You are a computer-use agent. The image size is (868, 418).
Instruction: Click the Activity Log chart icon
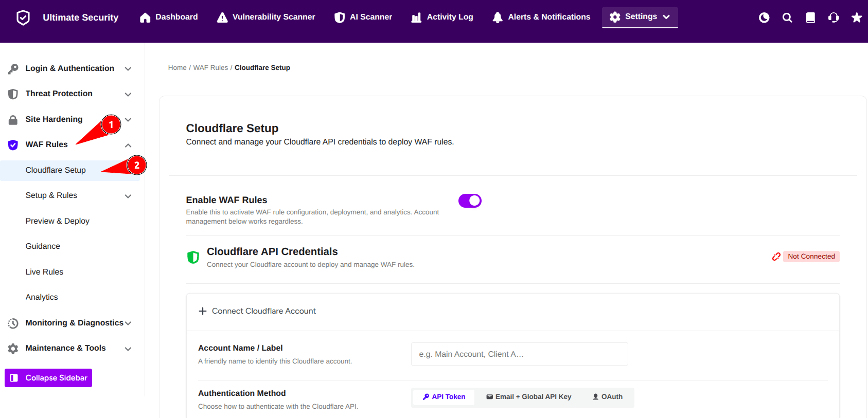click(x=416, y=17)
